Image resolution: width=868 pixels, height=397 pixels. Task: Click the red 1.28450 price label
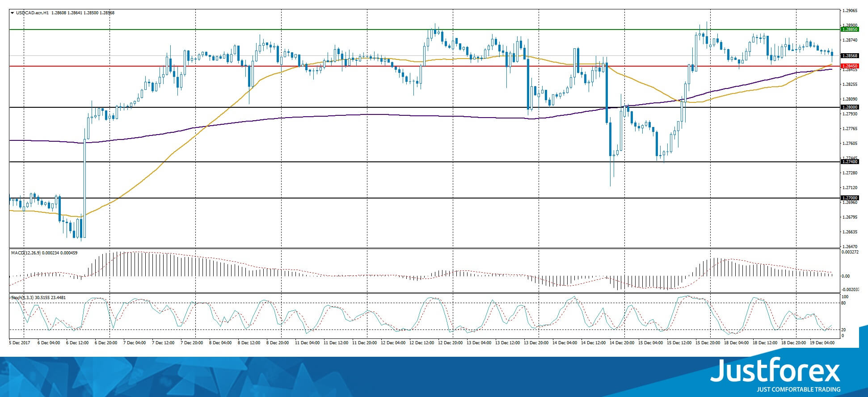click(850, 66)
